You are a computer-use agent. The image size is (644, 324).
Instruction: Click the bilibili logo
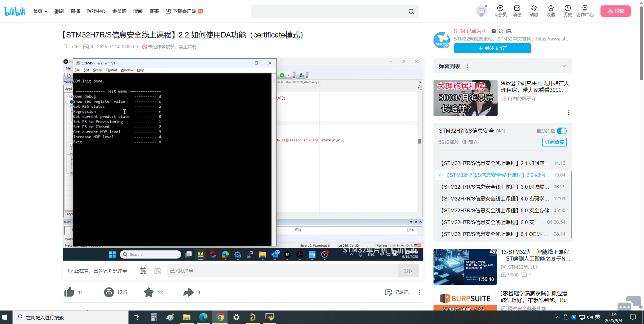15,11
